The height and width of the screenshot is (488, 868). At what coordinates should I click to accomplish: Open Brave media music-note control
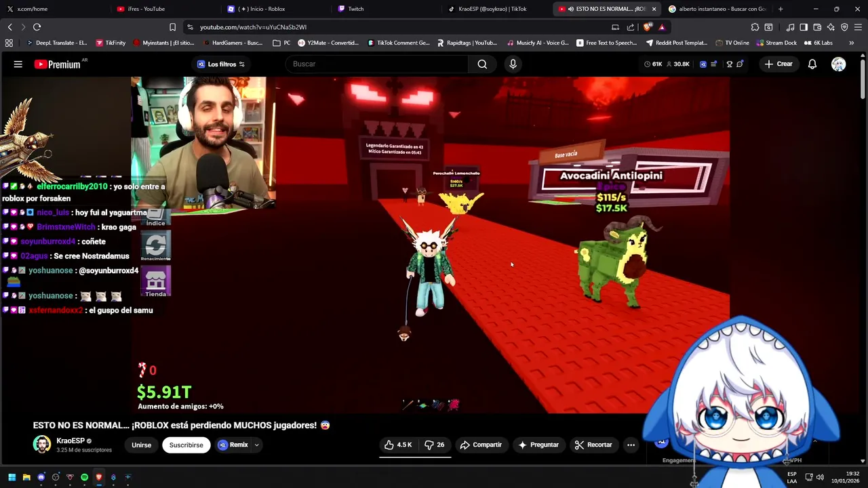coord(790,27)
